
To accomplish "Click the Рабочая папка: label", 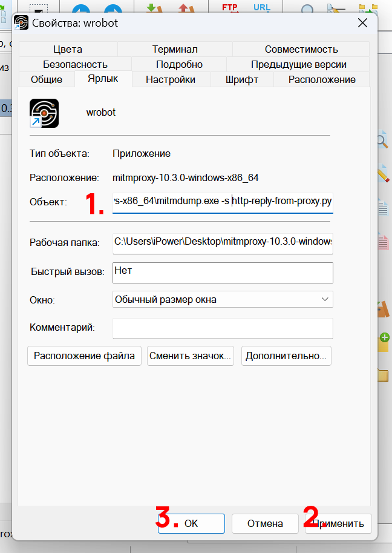I will click(65, 243).
